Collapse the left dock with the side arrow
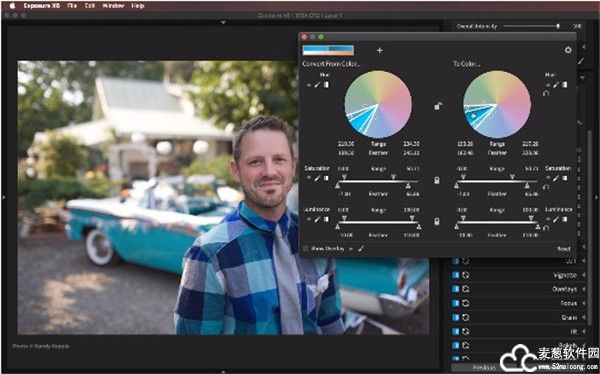Viewport: 600px width, 374px height. (4, 198)
